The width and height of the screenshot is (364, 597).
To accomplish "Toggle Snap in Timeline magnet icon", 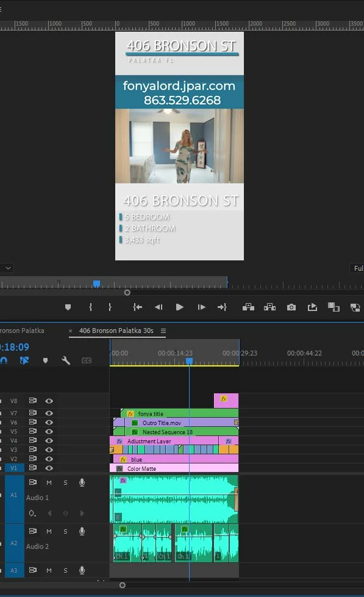I will (x=4, y=360).
